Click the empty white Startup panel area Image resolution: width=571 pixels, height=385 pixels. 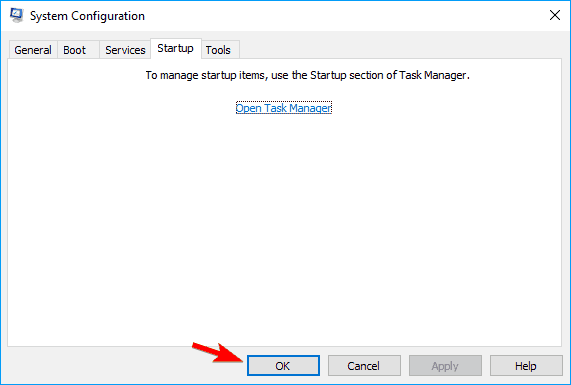pyautogui.click(x=284, y=226)
